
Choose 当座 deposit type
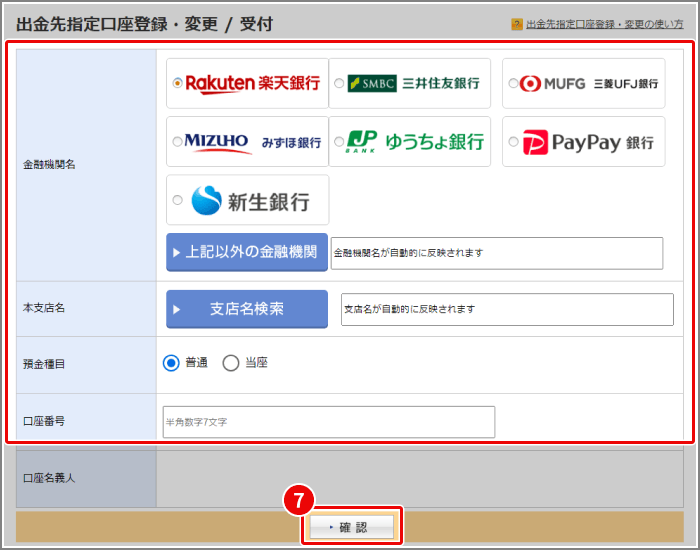point(231,363)
